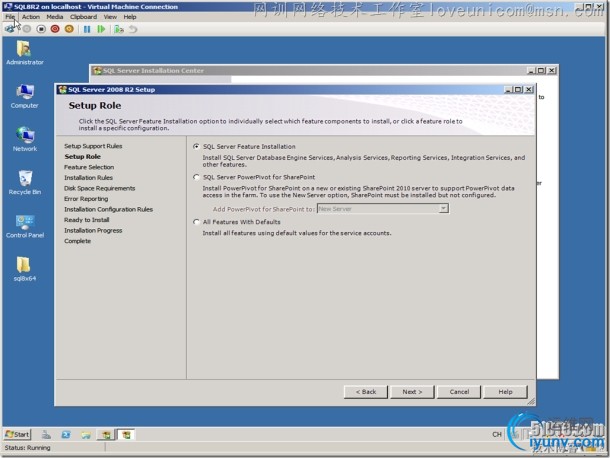The width and height of the screenshot is (610, 458).
Task: Click the Snapshot toolbar icon
Action: click(x=119, y=29)
